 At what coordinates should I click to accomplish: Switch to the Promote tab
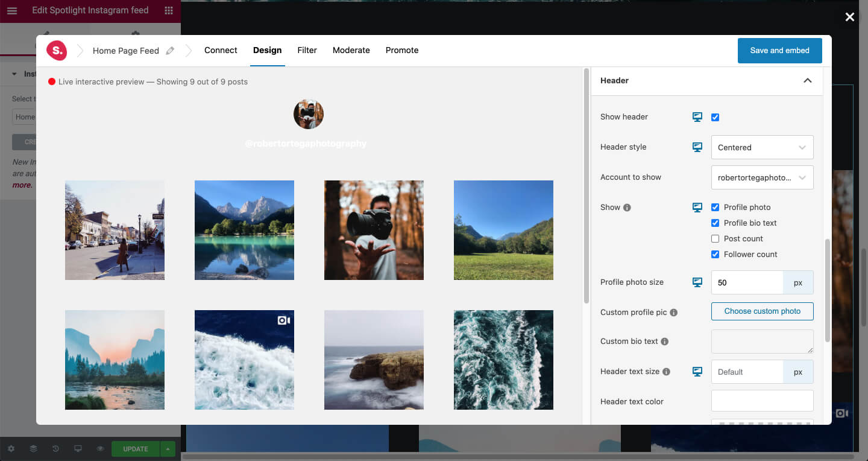coord(402,51)
